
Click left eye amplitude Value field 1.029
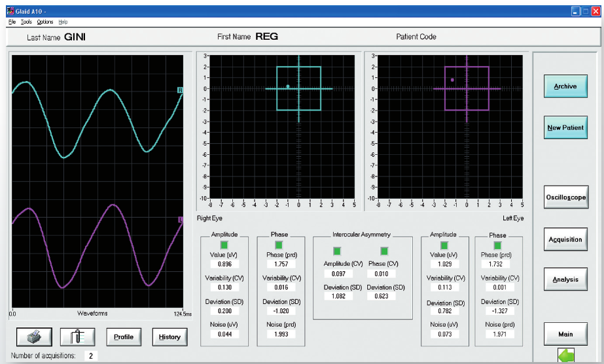click(444, 265)
